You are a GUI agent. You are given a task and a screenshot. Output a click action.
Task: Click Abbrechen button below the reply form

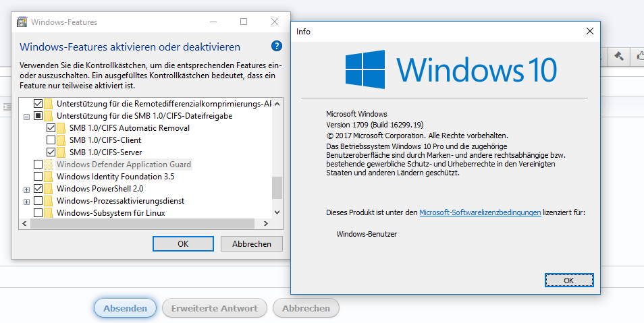point(306,308)
